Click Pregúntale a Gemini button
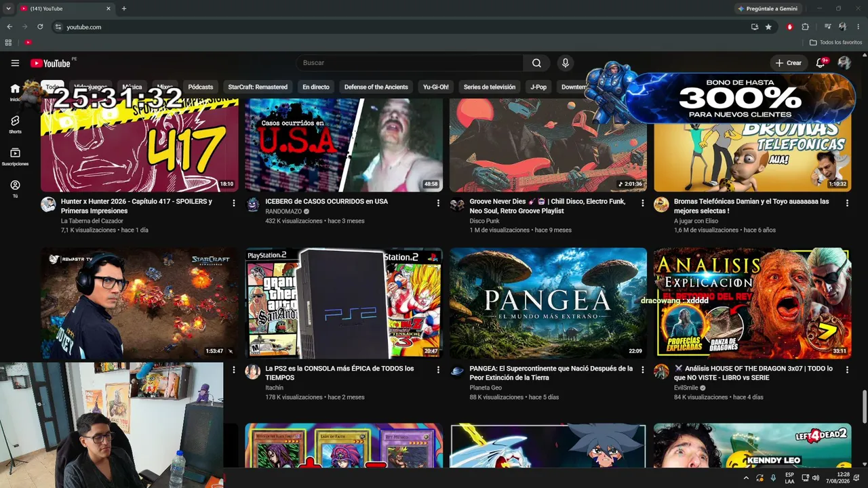 coord(768,9)
